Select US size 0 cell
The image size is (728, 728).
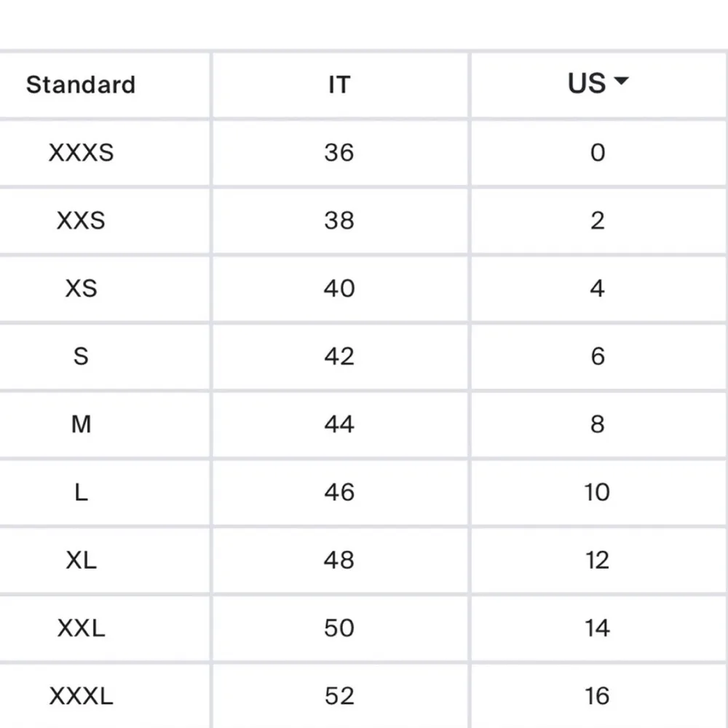pos(597,153)
